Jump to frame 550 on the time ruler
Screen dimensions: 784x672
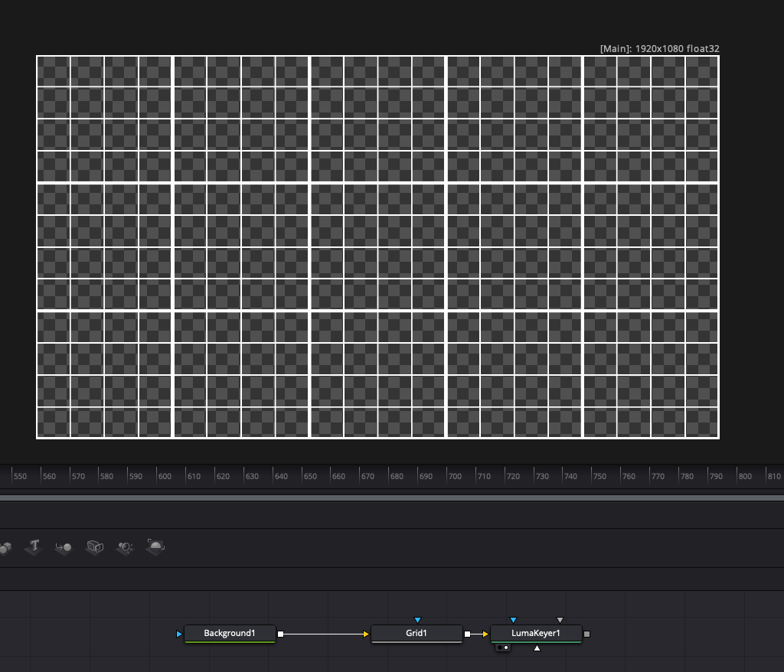tap(20, 476)
